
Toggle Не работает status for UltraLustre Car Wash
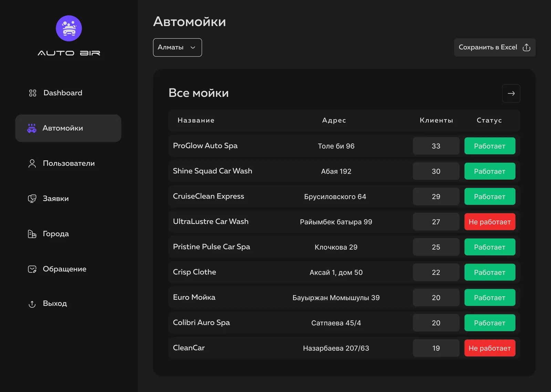pos(490,222)
